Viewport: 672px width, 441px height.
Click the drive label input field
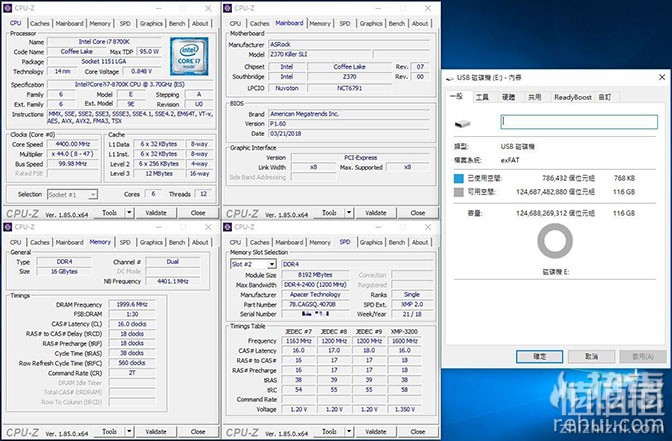pos(579,122)
